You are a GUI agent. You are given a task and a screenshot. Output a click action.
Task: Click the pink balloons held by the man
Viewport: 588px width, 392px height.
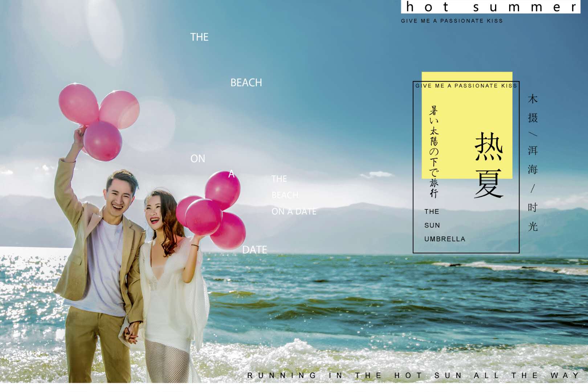pyautogui.click(x=98, y=120)
